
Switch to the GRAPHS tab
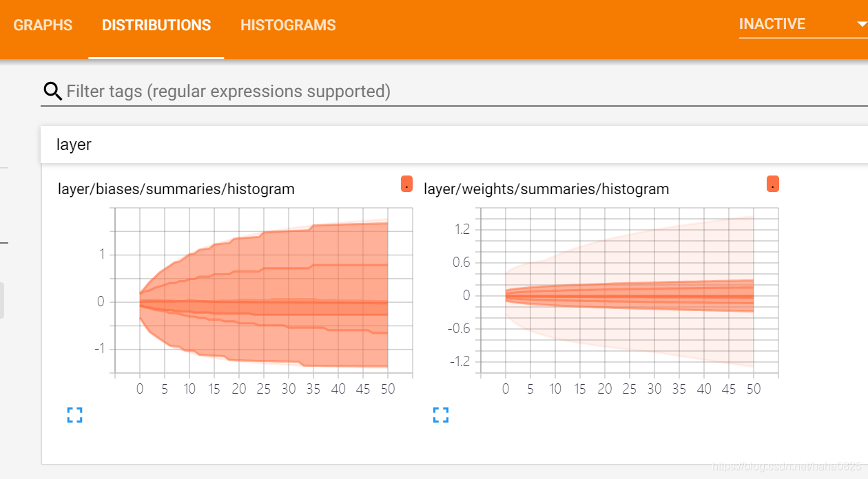pyautogui.click(x=43, y=25)
